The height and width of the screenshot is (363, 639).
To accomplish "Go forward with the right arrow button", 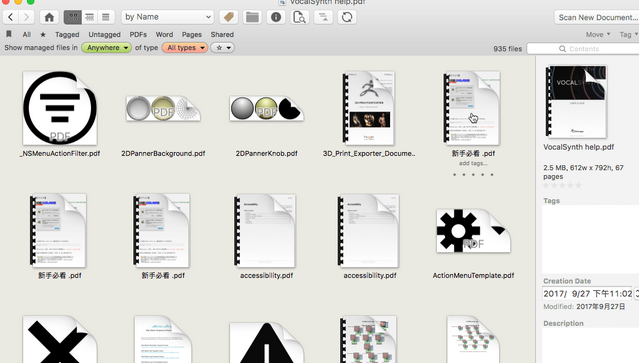I will click(26, 17).
